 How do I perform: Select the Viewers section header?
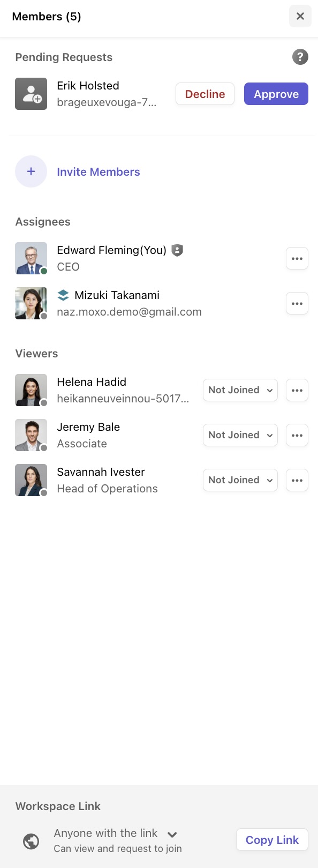[x=36, y=354]
